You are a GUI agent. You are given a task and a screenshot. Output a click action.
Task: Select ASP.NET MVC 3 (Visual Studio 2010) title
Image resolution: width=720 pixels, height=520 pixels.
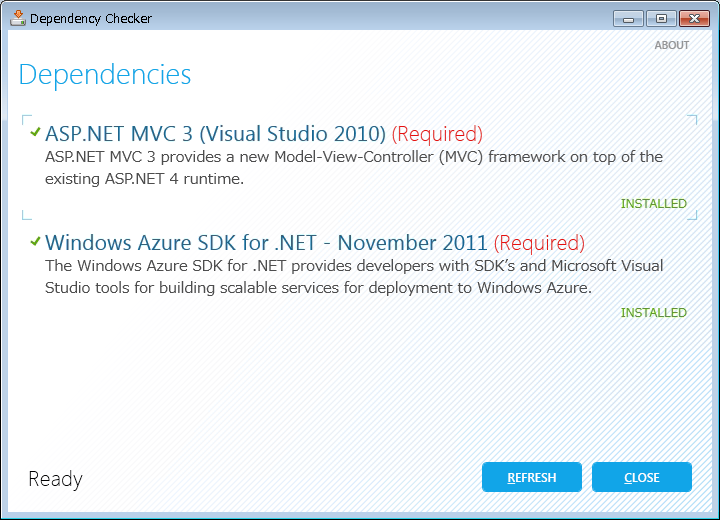tap(215, 134)
